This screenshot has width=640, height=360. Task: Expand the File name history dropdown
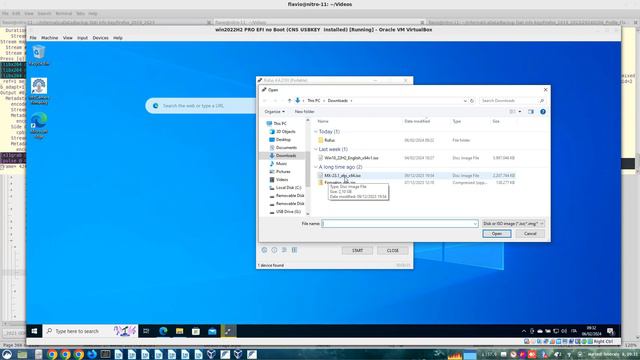click(475, 224)
